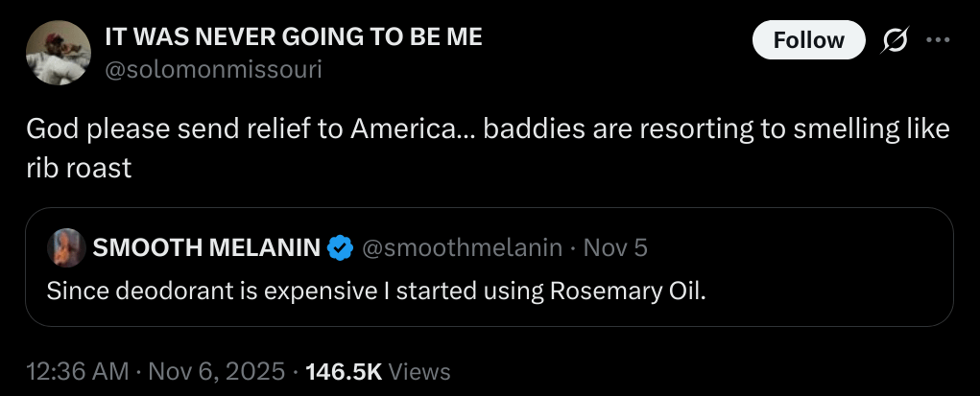
Task: Click the Nov 5 quoted post date
Action: [615, 248]
